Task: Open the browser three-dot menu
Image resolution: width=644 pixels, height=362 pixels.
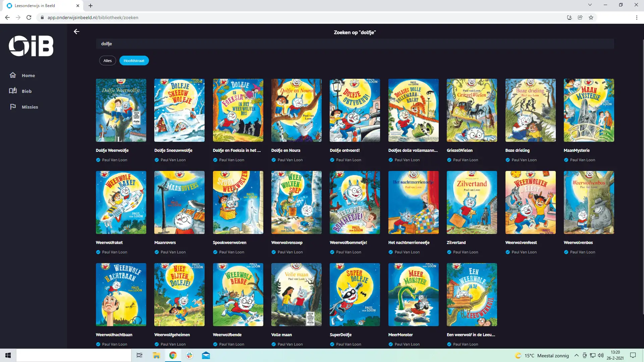Action: [637, 17]
